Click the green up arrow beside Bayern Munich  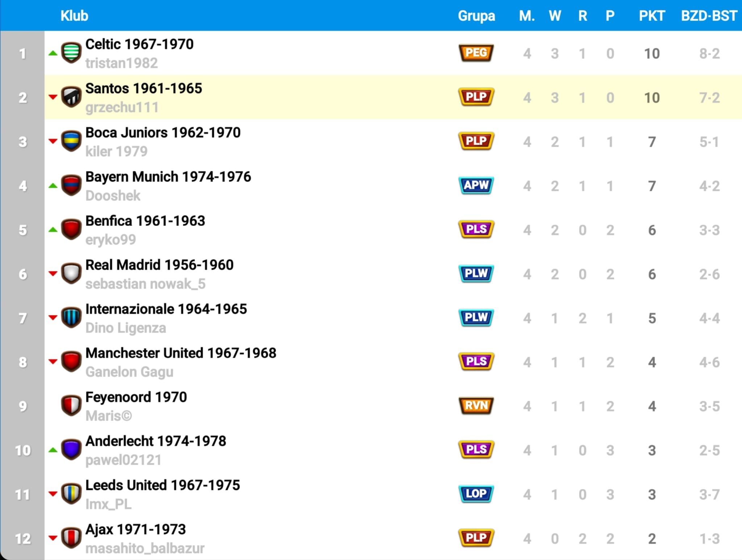click(x=53, y=186)
